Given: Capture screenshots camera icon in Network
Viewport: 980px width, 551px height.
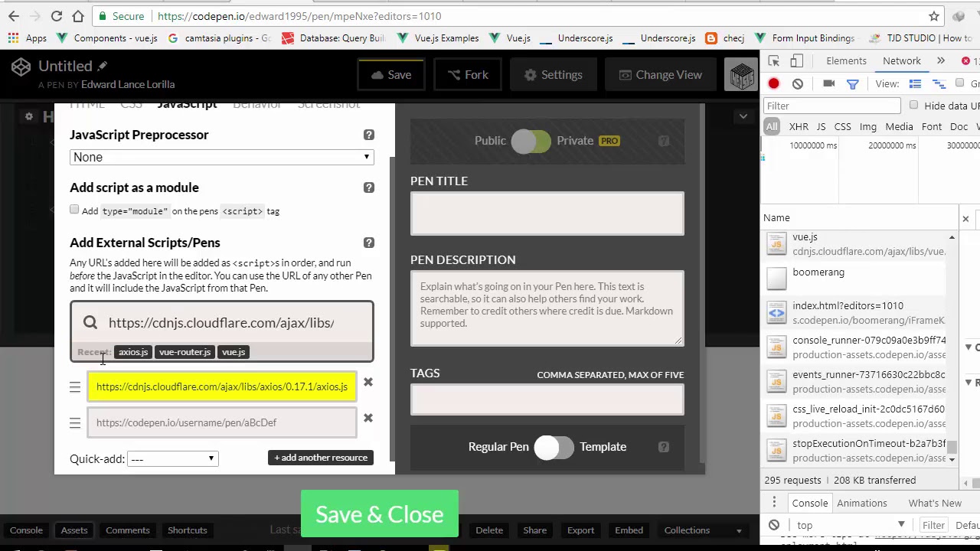Looking at the screenshot, I should (828, 84).
